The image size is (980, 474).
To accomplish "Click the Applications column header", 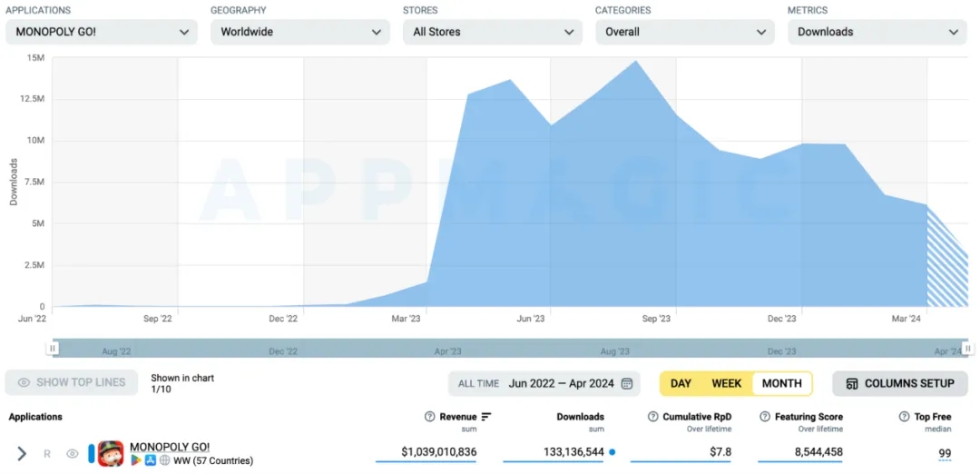I will tap(35, 417).
